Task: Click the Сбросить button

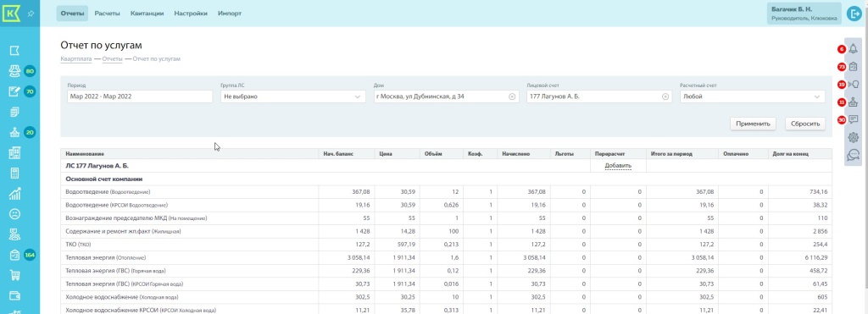Action: [805, 124]
